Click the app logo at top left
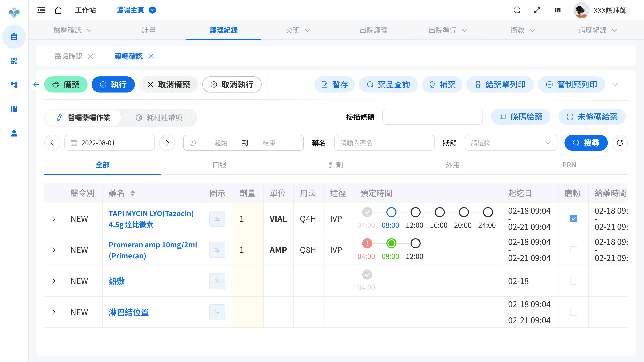This screenshot has height=362, width=644. tap(14, 12)
